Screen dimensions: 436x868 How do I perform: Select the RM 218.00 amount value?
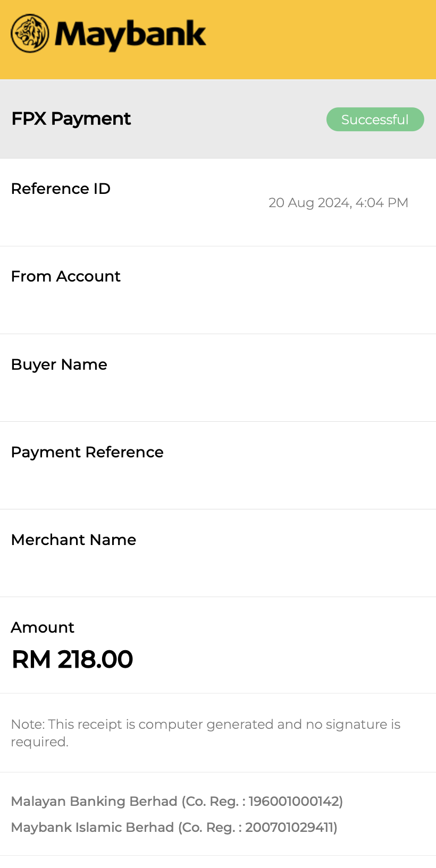coord(72,660)
